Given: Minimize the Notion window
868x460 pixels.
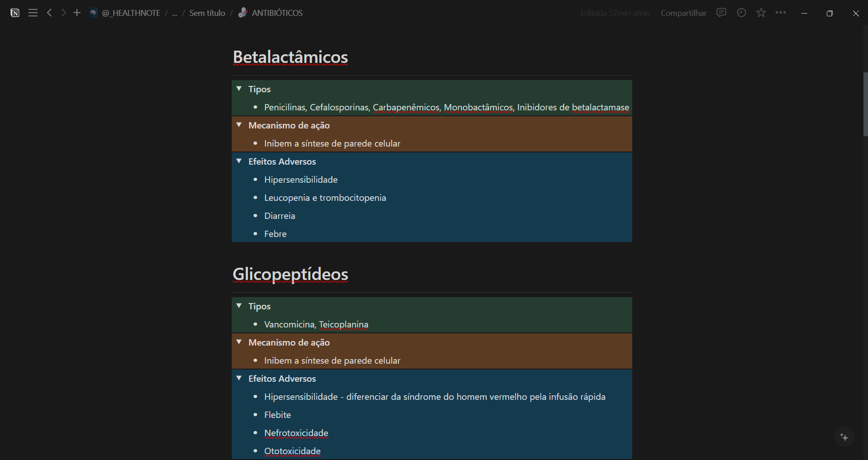Looking at the screenshot, I should coord(804,13).
